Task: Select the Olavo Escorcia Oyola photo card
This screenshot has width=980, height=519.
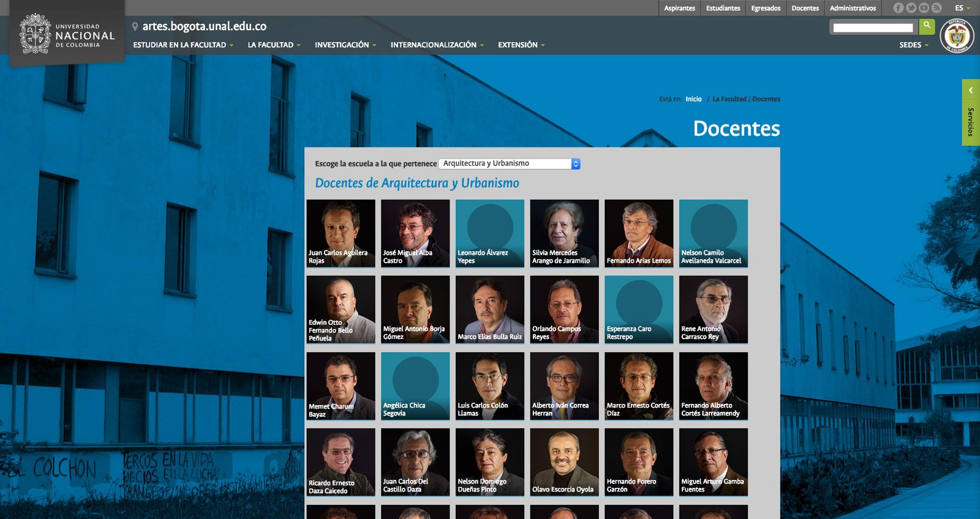Action: [x=564, y=462]
